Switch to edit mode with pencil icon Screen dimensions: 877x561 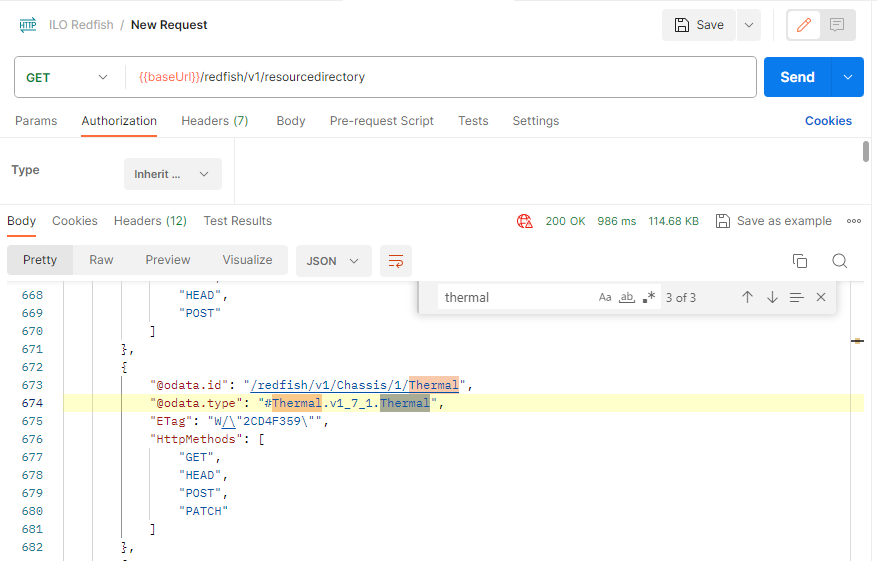[x=804, y=25]
